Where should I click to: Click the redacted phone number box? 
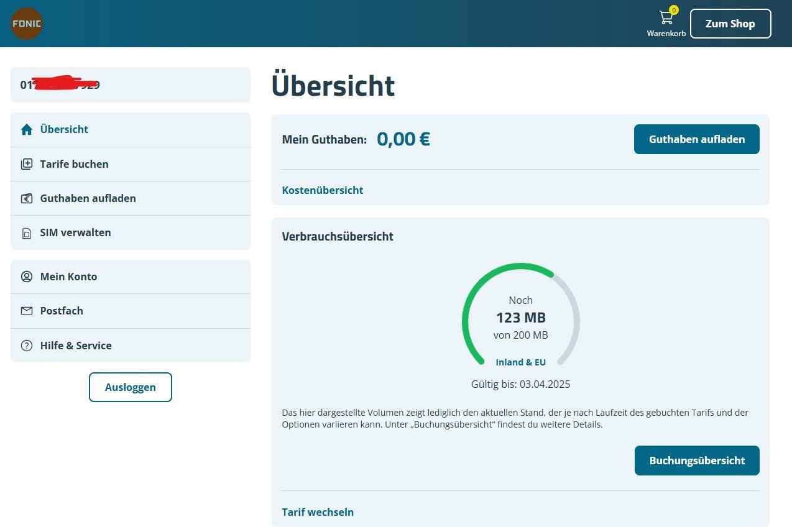[130, 85]
